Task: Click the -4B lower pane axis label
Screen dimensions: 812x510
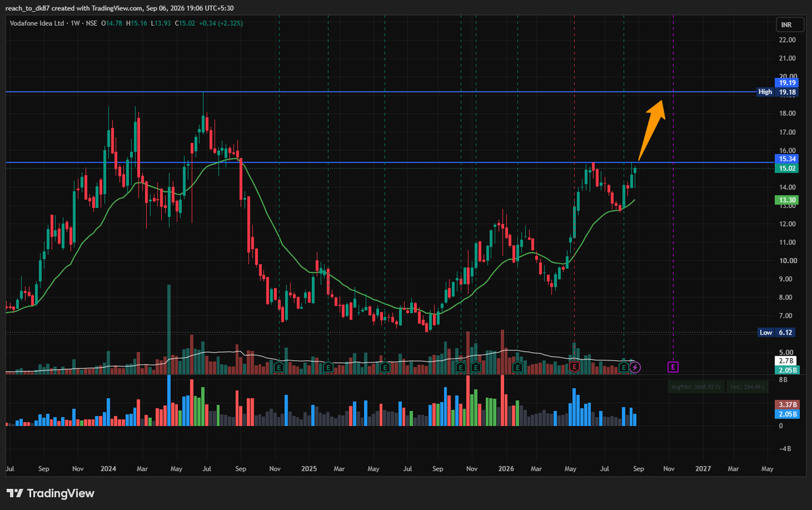Action: [785, 449]
